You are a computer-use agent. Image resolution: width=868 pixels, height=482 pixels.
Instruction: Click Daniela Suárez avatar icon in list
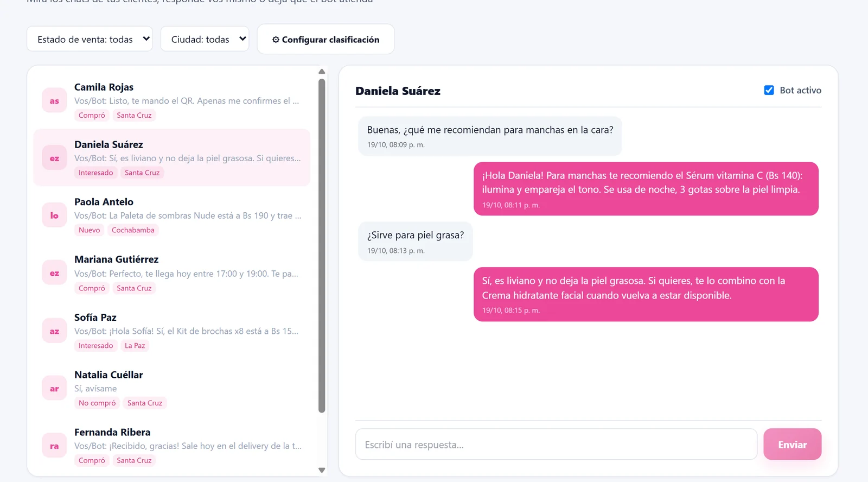54,158
